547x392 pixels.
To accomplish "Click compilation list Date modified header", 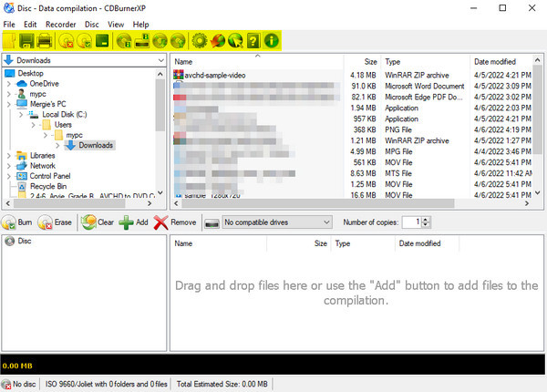I will click(428, 243).
